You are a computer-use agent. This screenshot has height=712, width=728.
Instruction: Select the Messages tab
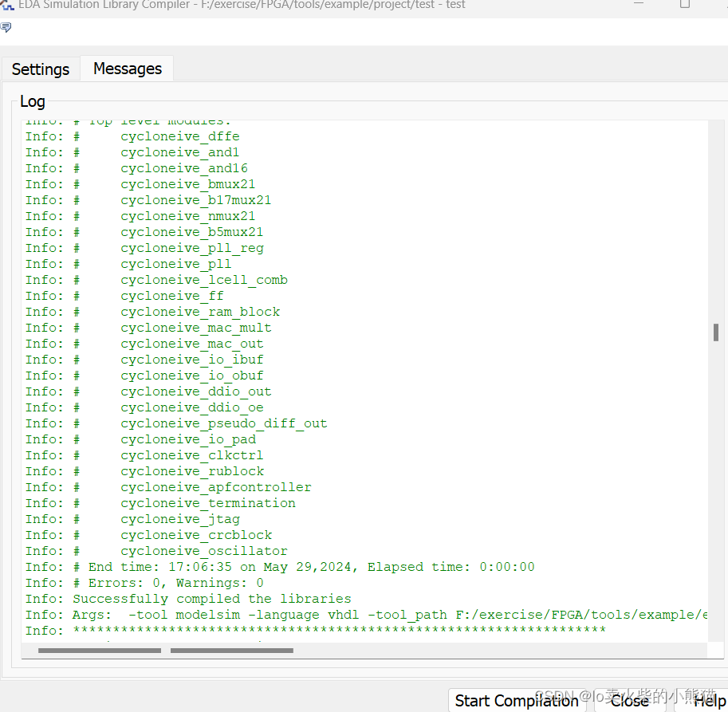(128, 69)
